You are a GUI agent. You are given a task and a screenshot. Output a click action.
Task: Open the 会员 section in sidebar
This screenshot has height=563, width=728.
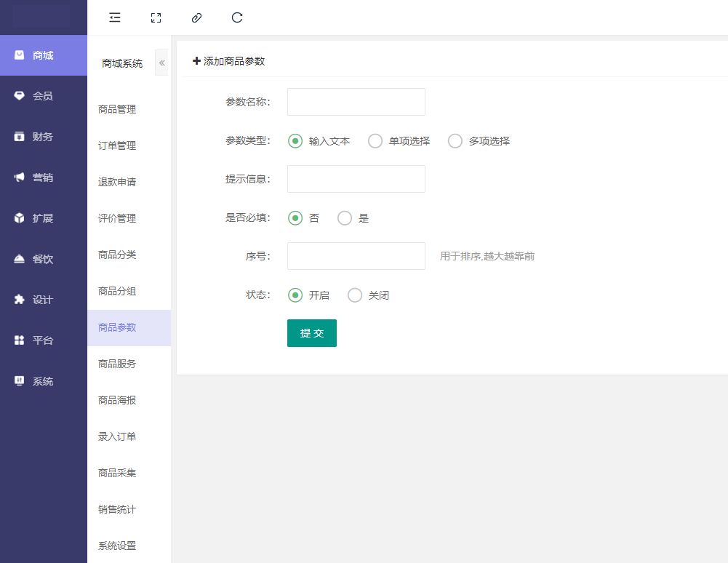point(43,96)
